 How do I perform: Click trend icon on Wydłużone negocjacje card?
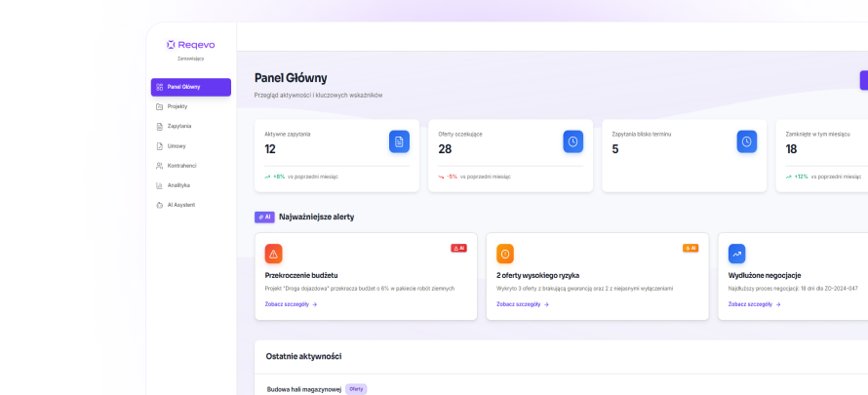(x=736, y=254)
